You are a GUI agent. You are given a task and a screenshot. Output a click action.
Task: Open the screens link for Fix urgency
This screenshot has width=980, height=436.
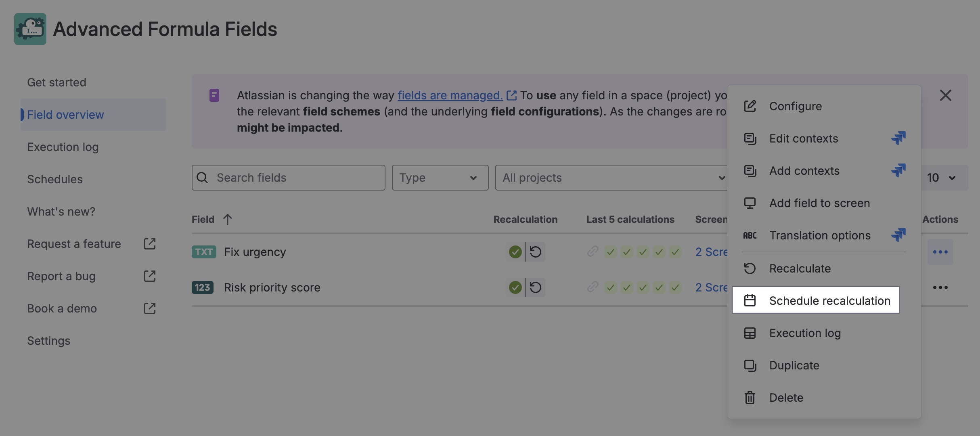click(712, 252)
